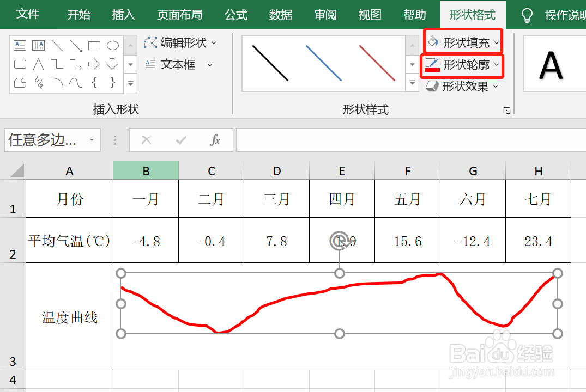586x392 pixels.
Task: Open the View tab
Action: pyautogui.click(x=370, y=15)
